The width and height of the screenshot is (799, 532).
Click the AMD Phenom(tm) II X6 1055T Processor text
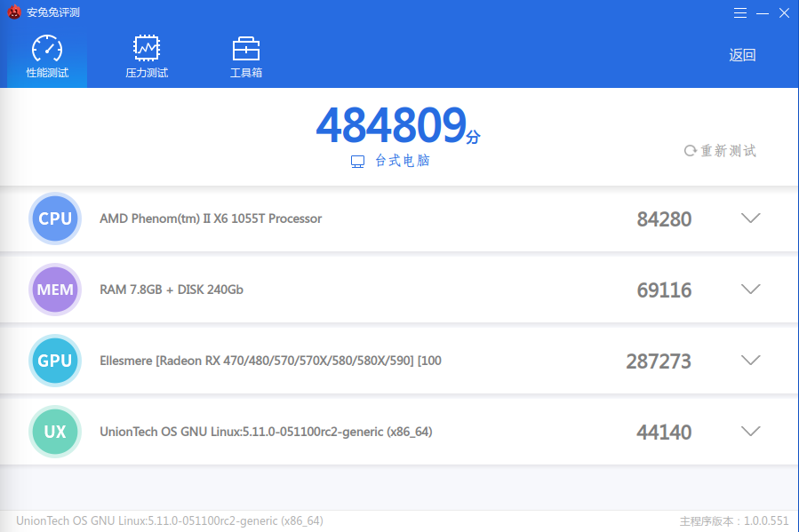click(x=211, y=218)
